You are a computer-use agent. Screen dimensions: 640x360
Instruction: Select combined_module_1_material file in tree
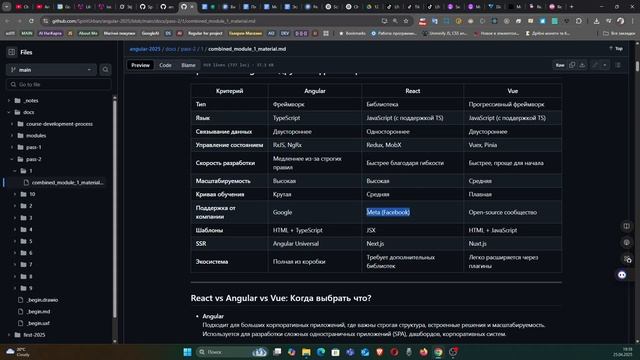pyautogui.click(x=67, y=182)
